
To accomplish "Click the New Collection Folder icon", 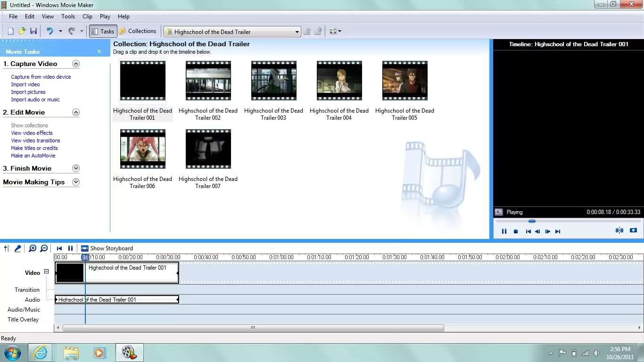I will pos(319,31).
